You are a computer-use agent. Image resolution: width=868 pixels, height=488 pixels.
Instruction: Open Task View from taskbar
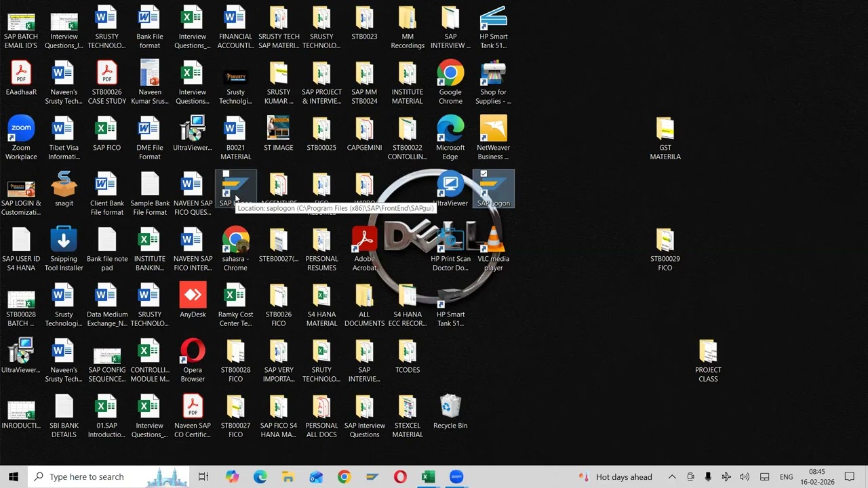[x=203, y=476]
